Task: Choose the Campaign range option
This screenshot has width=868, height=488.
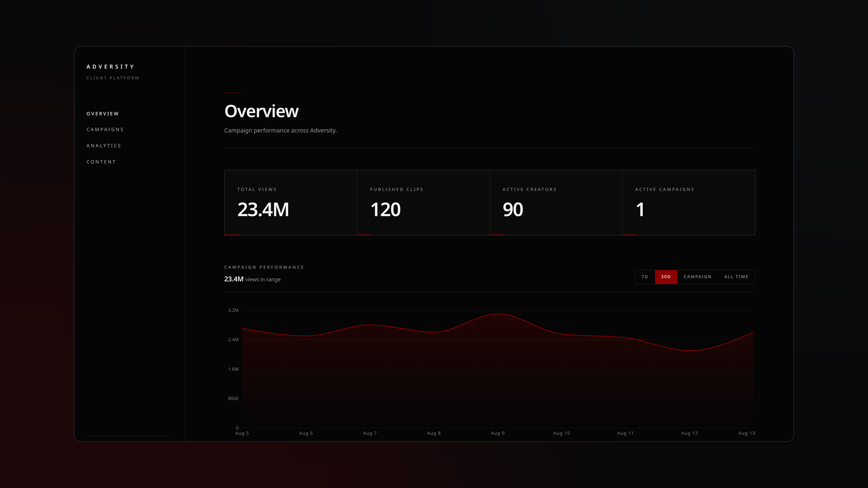Action: pos(697,277)
